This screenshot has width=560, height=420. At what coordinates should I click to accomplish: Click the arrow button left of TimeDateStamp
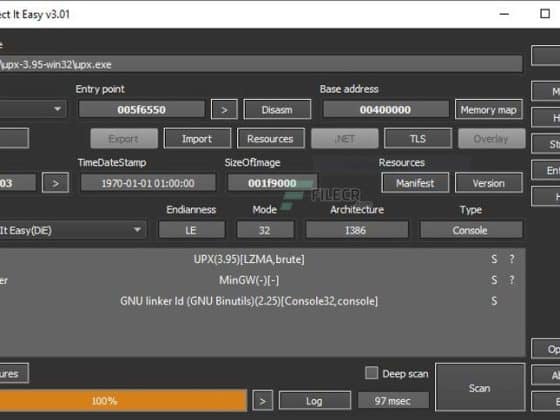point(55,183)
